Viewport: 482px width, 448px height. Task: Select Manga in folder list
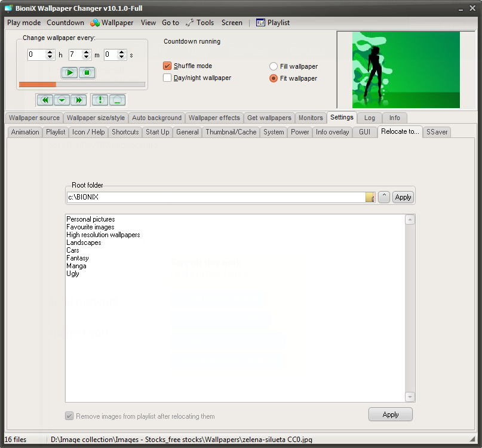[76, 266]
